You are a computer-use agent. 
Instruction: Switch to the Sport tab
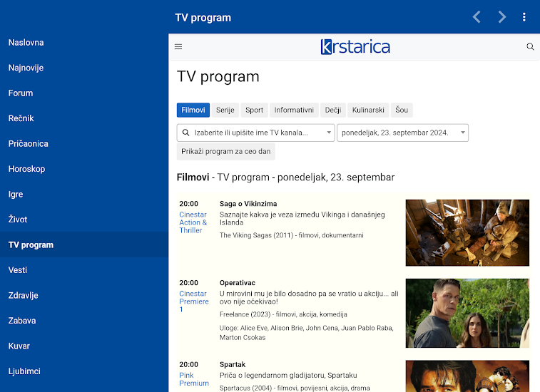tap(254, 110)
